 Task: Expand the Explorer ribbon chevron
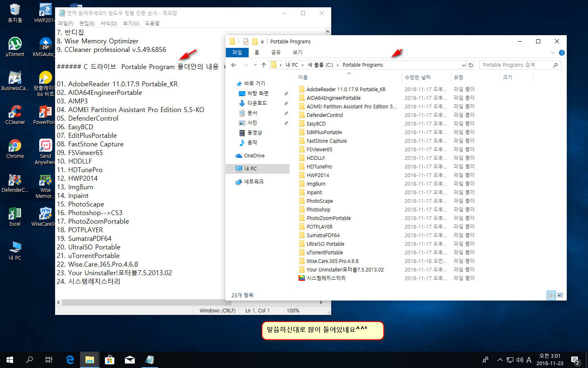point(553,53)
